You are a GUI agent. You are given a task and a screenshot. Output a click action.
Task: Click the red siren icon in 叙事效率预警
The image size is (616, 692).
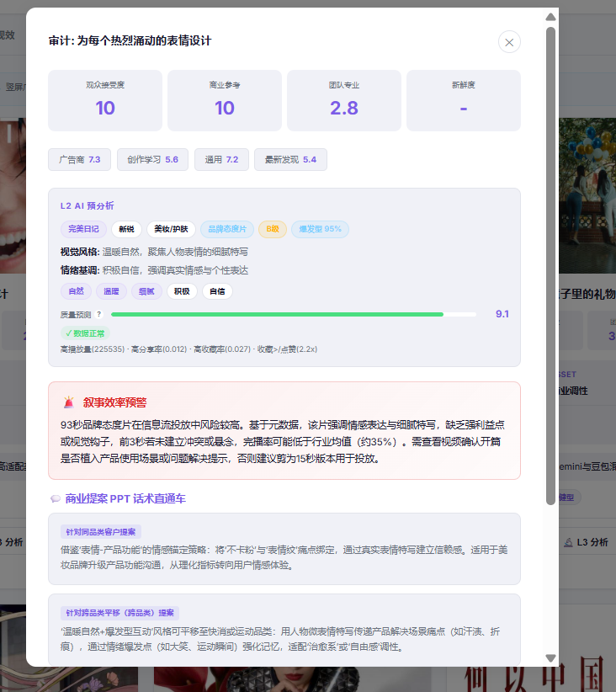[69, 402]
